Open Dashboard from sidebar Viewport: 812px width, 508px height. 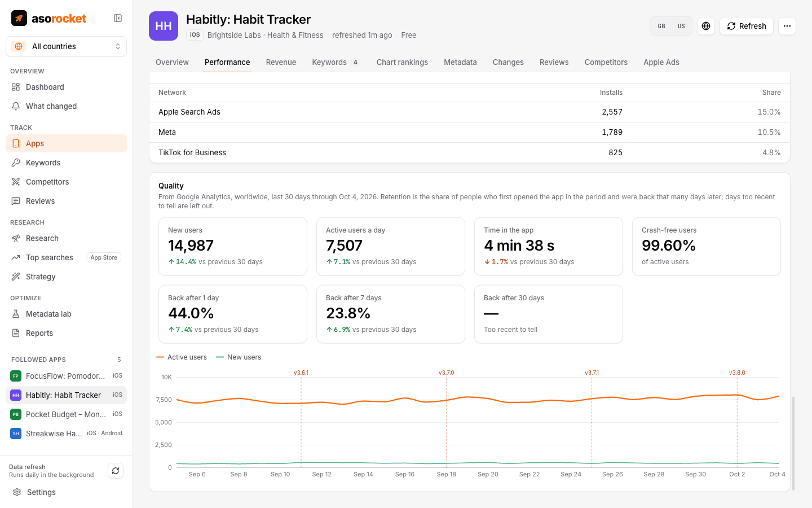[x=66, y=87]
